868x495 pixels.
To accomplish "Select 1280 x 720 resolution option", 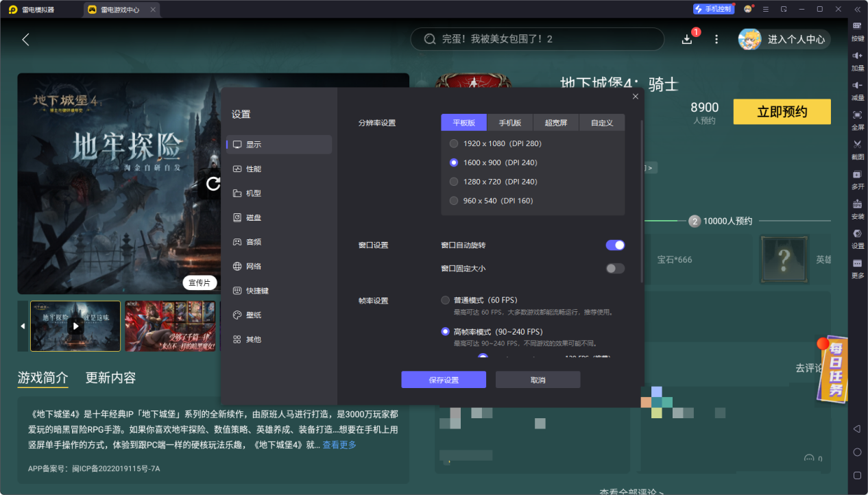I will click(494, 182).
